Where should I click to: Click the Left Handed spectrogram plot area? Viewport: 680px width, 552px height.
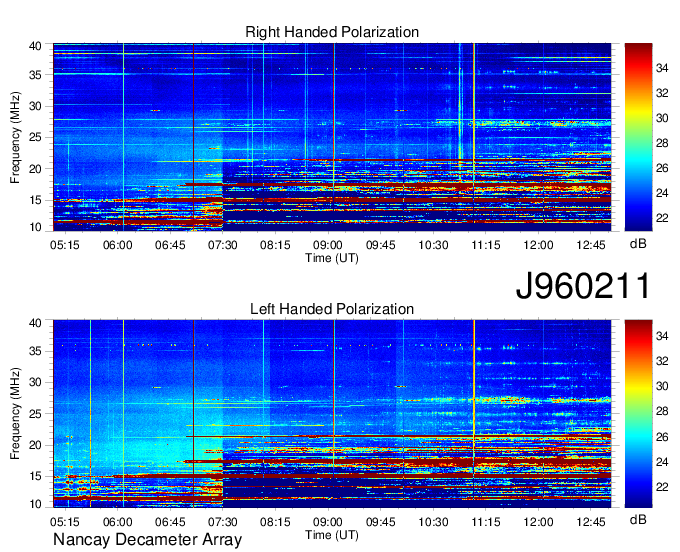[332, 414]
